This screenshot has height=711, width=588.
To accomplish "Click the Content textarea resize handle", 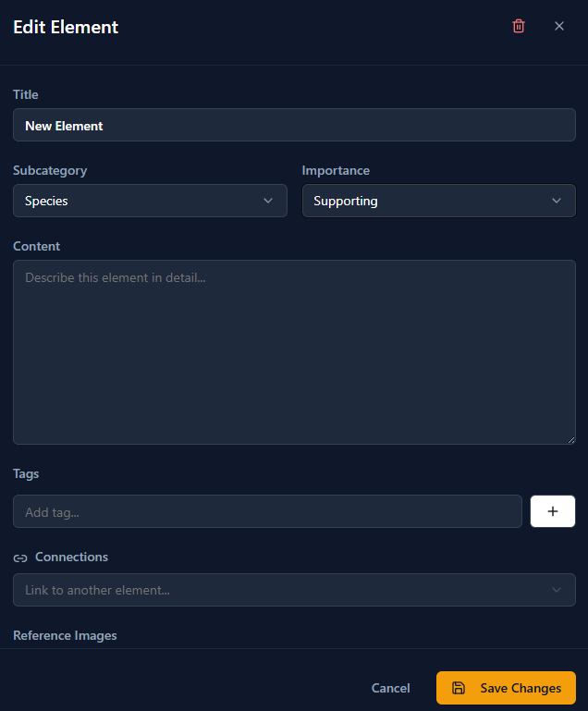I will (570, 439).
